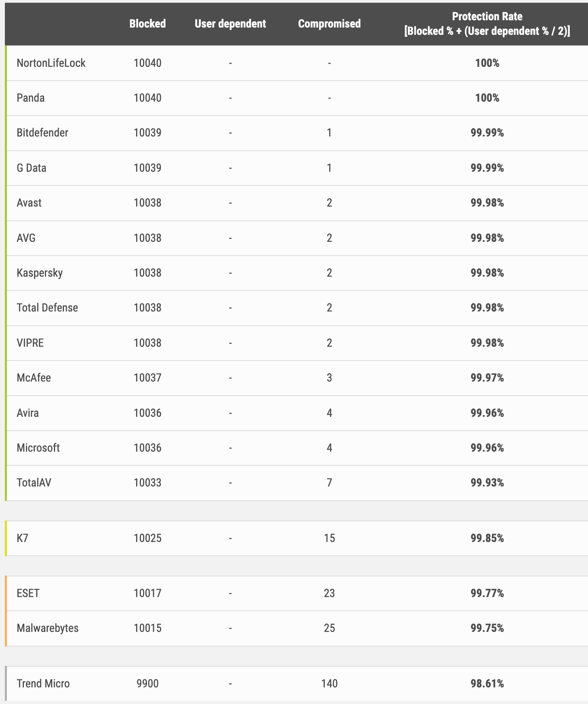This screenshot has width=588, height=704.
Task: Select the VIPRE product name
Action: 30,343
